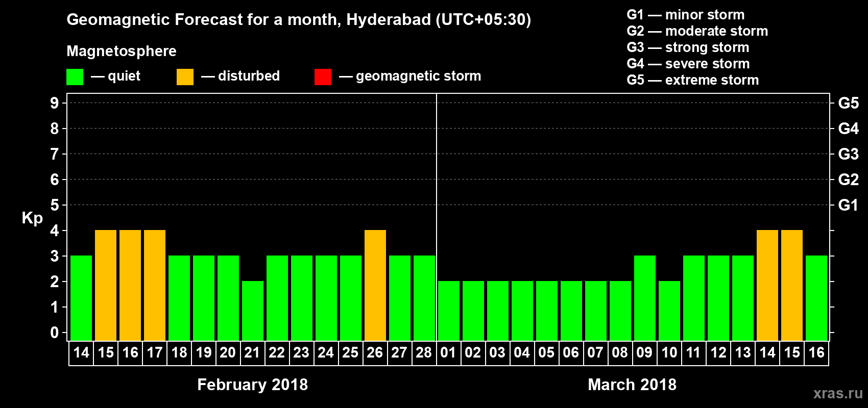868x408 pixels.
Task: Select the March 10 green bar
Action: click(x=669, y=311)
